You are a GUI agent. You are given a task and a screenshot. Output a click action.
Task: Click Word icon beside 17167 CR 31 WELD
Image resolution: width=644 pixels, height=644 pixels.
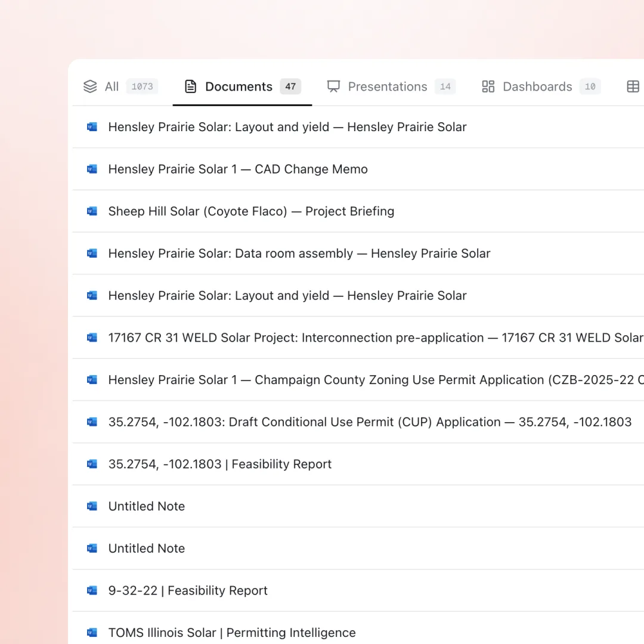pyautogui.click(x=92, y=338)
